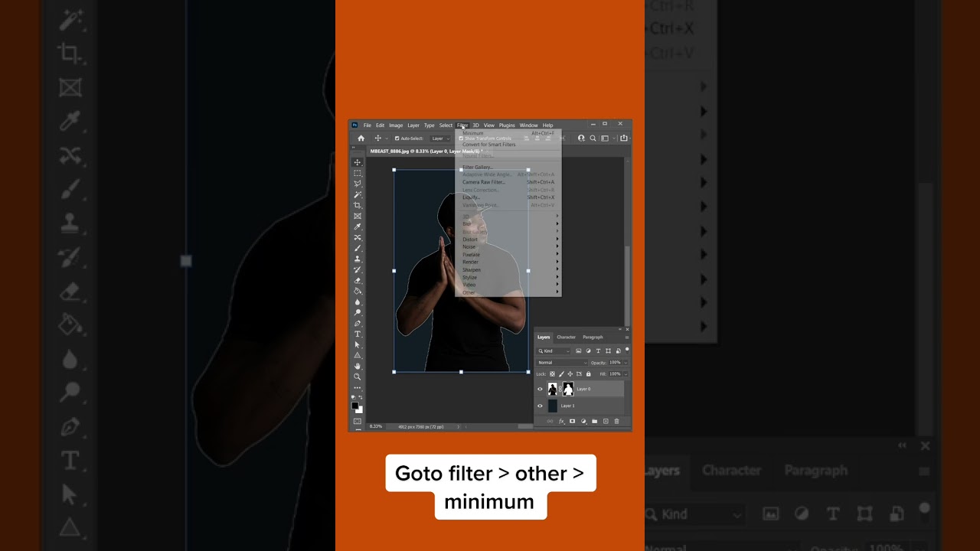This screenshot has width=980, height=551.
Task: Select the Paint Bucket tool
Action: click(358, 291)
